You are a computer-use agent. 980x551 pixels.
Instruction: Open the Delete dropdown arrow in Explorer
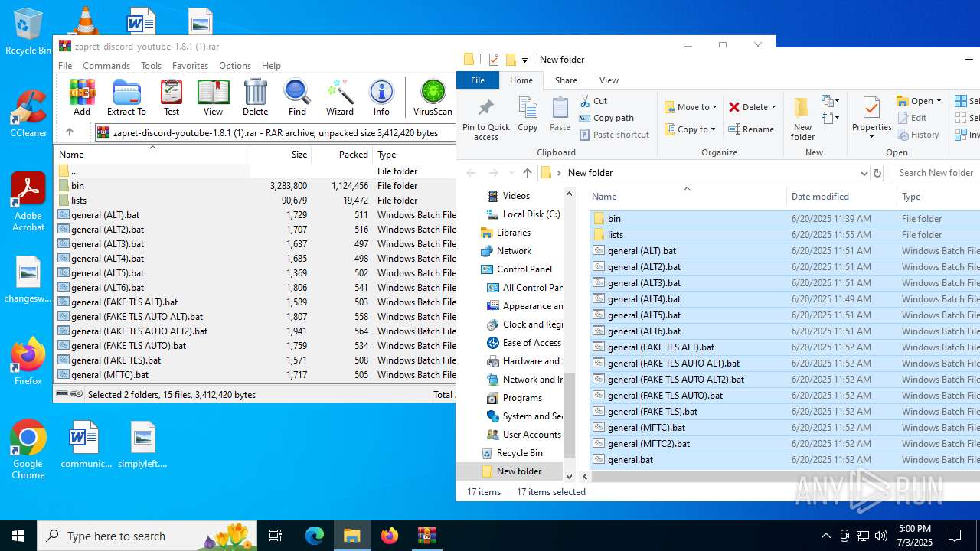(x=773, y=107)
